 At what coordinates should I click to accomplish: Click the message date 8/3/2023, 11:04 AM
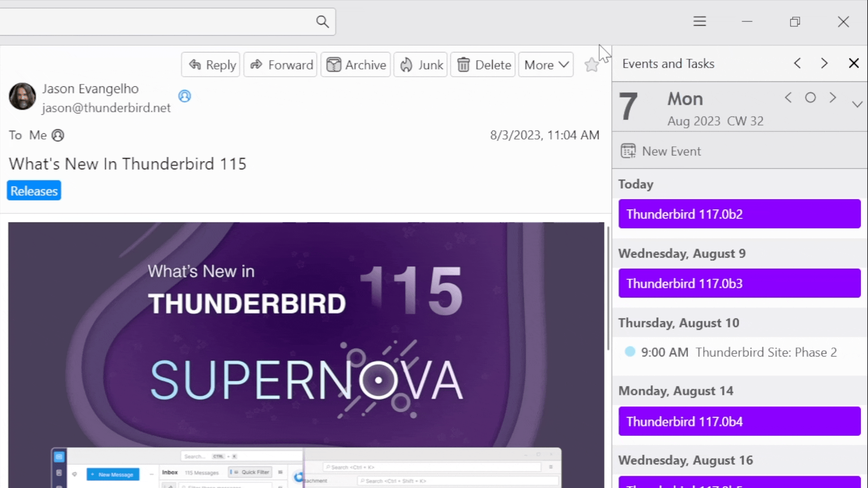click(545, 135)
